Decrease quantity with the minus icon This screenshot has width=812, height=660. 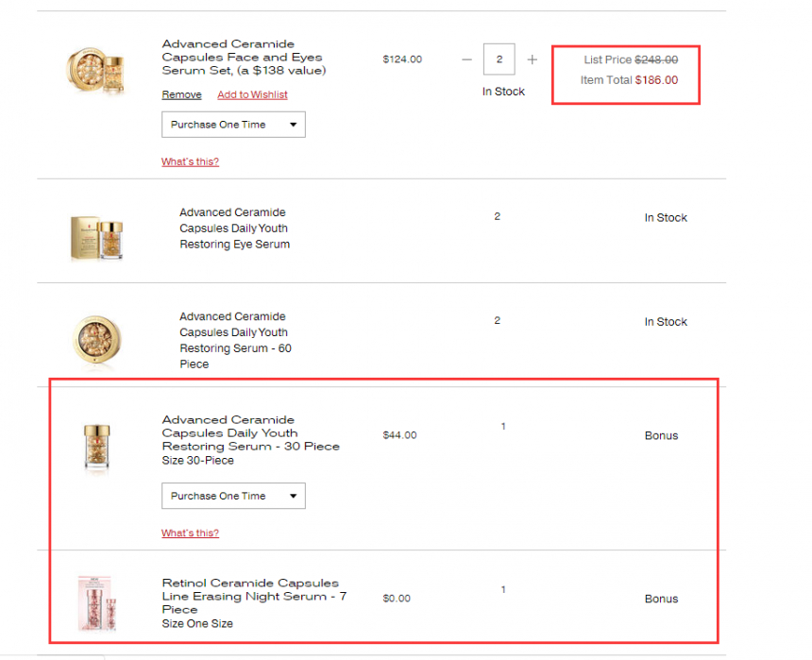coord(466,59)
